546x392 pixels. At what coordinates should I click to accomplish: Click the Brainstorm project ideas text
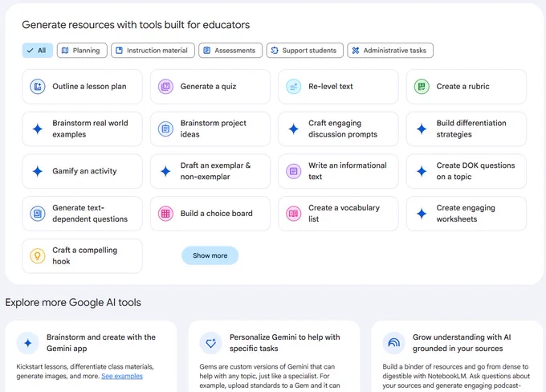[213, 129]
